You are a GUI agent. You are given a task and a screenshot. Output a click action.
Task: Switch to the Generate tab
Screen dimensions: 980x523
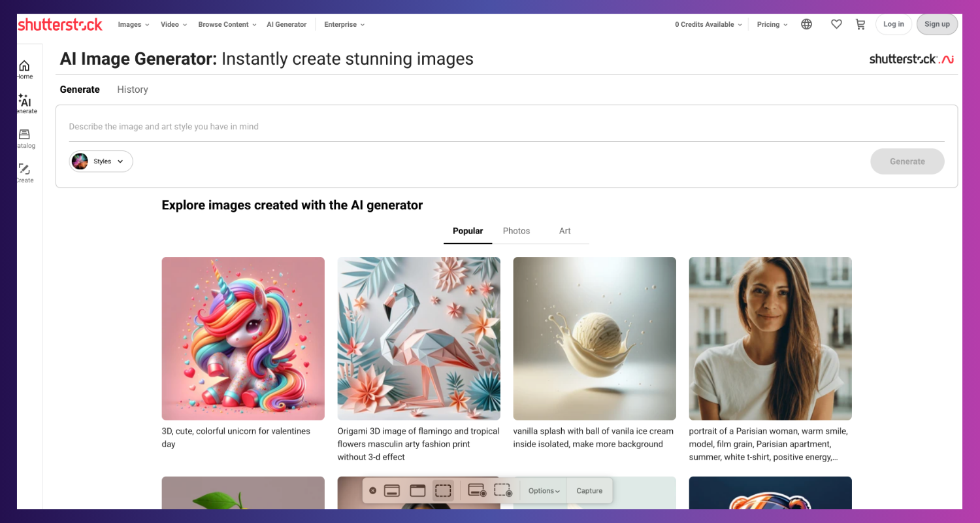(x=80, y=90)
